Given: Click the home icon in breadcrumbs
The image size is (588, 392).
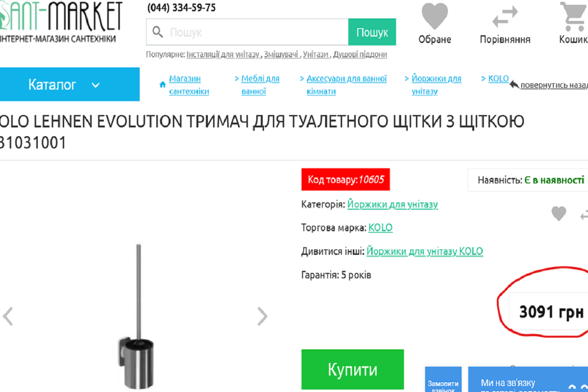Looking at the screenshot, I should tap(163, 85).
